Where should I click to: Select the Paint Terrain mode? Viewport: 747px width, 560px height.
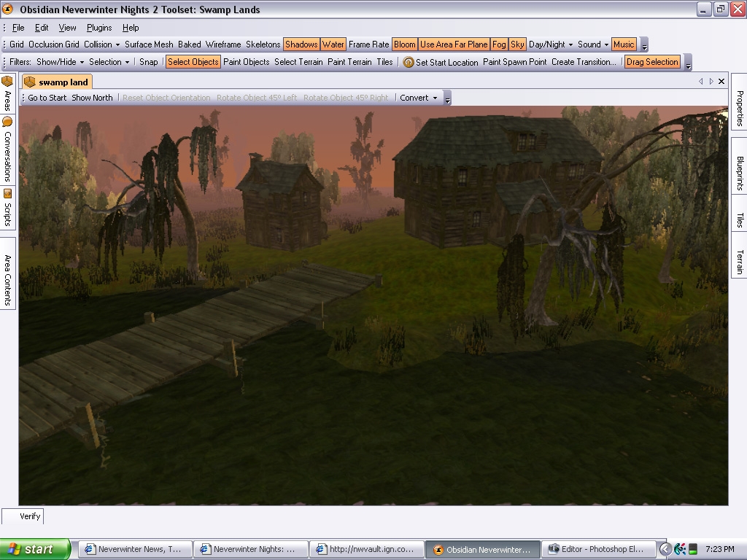(349, 62)
